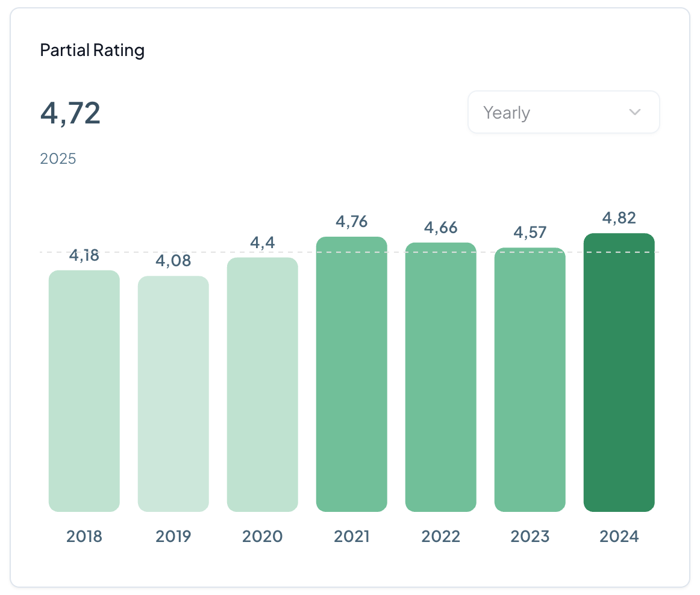Click the 4,76 value label
Viewport: 700px width, 595px height.
click(x=352, y=222)
